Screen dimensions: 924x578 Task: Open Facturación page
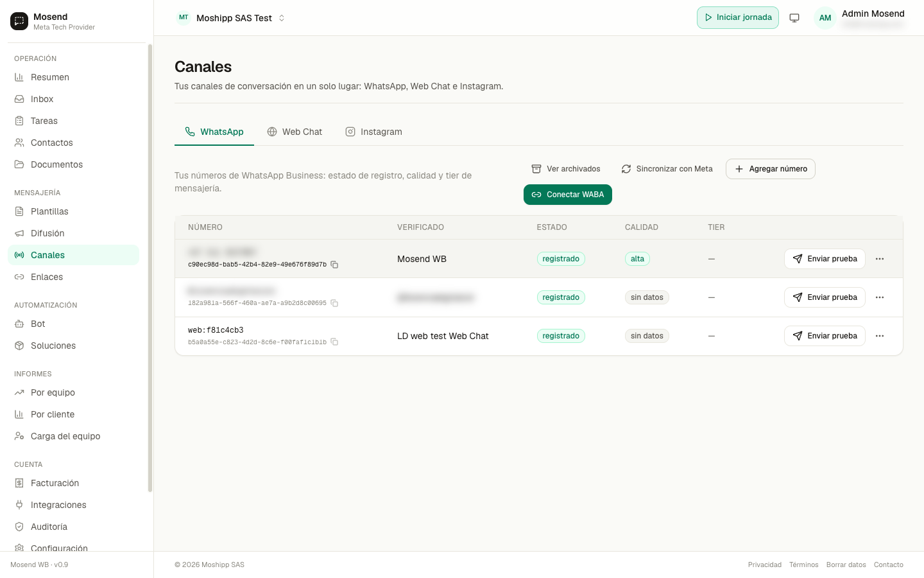[73, 483]
